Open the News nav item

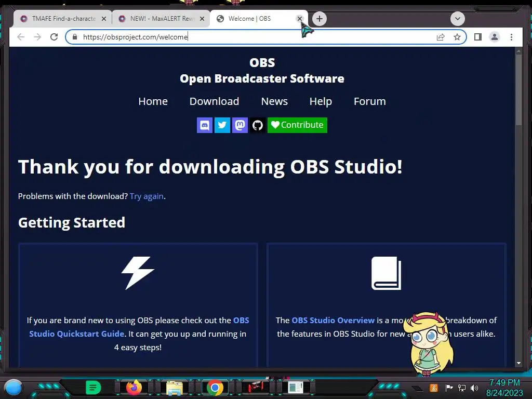(274, 101)
